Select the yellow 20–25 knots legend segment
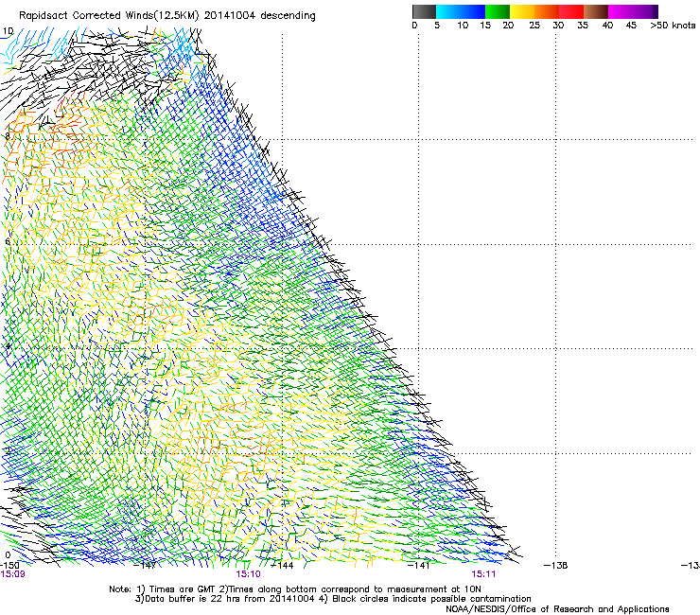The image size is (700, 615). 522,11
